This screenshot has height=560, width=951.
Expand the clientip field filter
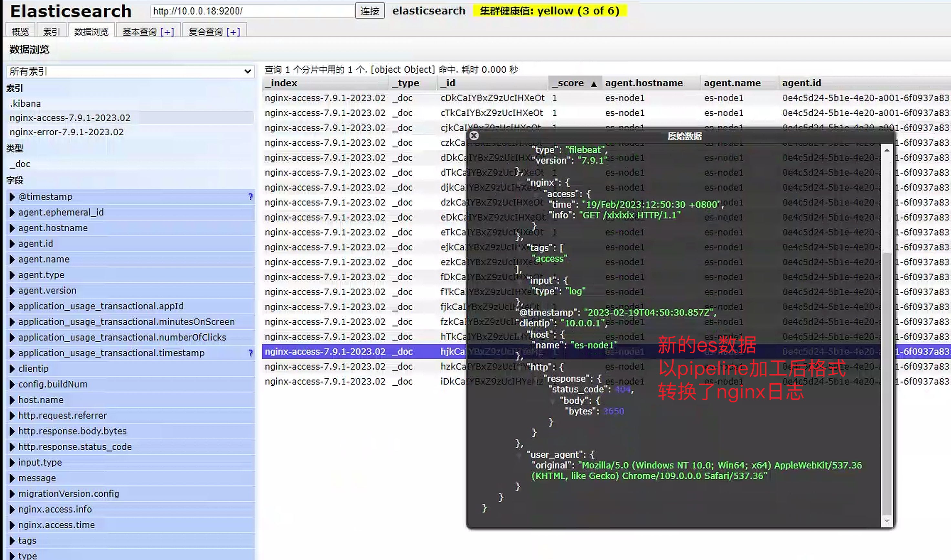point(12,369)
